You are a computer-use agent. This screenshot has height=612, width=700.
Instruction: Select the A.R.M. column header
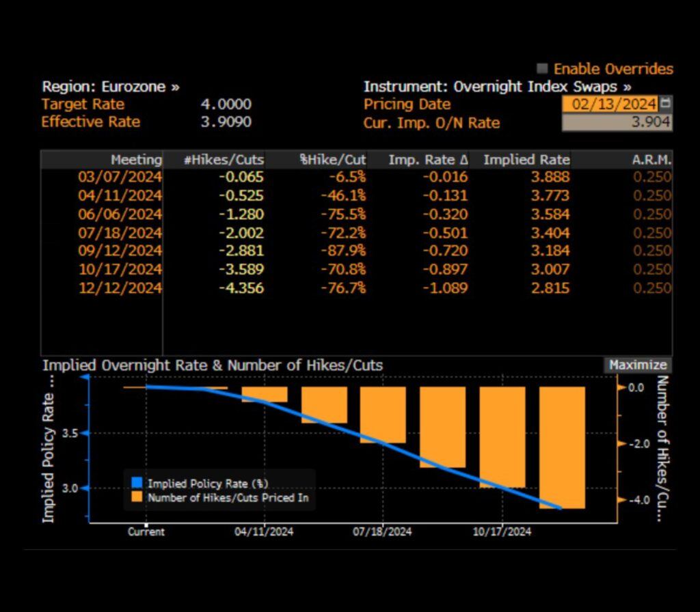[x=652, y=159]
